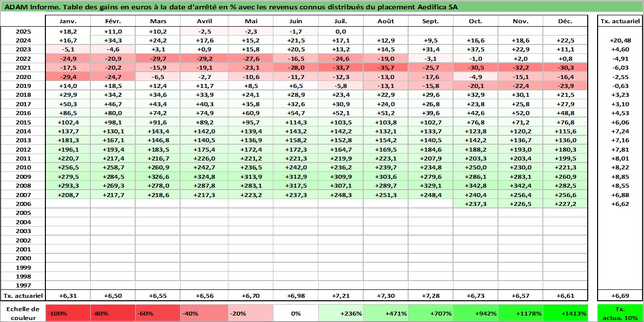Screen dimensions: 644x322
Task: Select the 2025 row label
Action: pyautogui.click(x=23, y=32)
